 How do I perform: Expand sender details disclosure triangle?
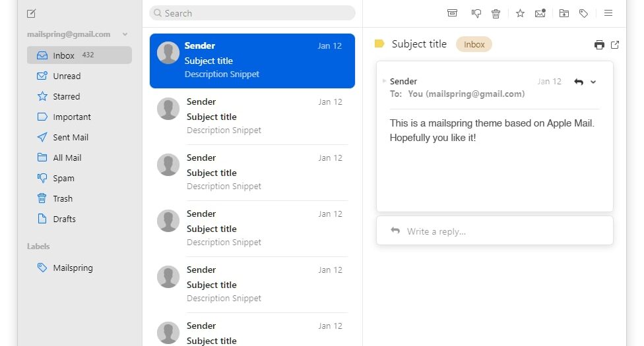tap(384, 81)
